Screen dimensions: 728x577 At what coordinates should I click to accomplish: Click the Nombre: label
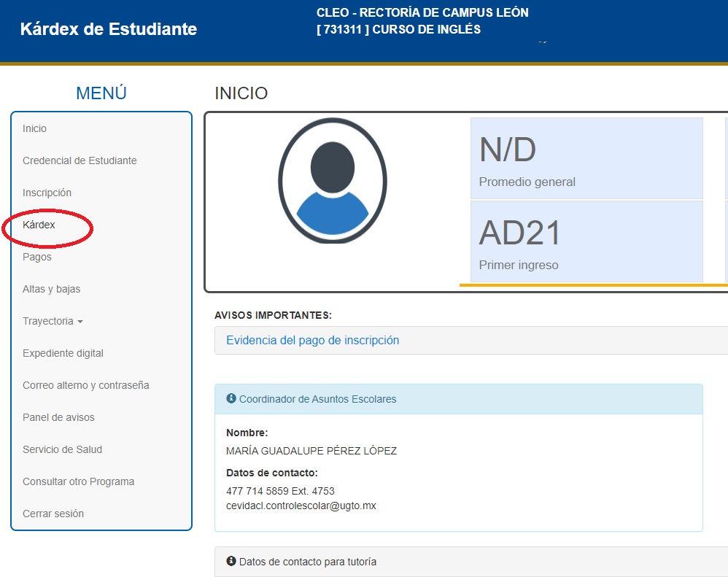coord(247,433)
